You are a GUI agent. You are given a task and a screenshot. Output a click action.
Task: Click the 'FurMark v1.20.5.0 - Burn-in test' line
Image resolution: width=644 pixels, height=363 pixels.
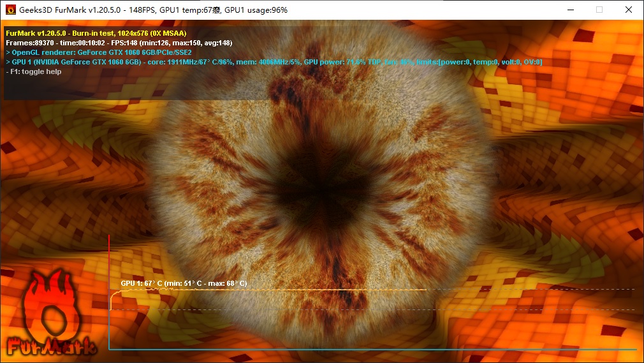(96, 33)
